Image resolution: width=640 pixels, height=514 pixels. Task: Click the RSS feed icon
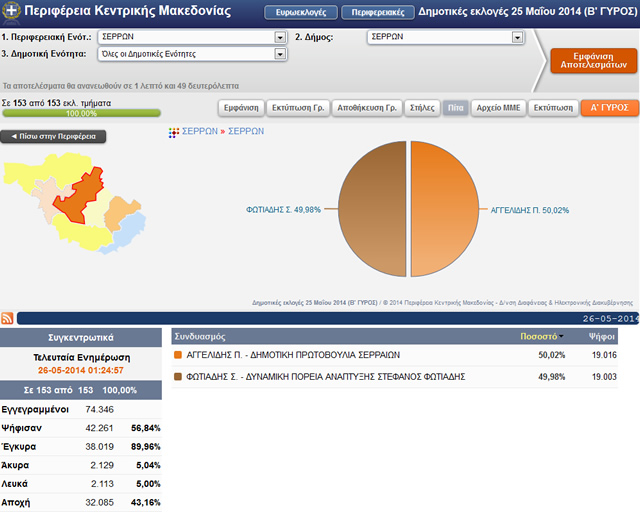[8, 318]
